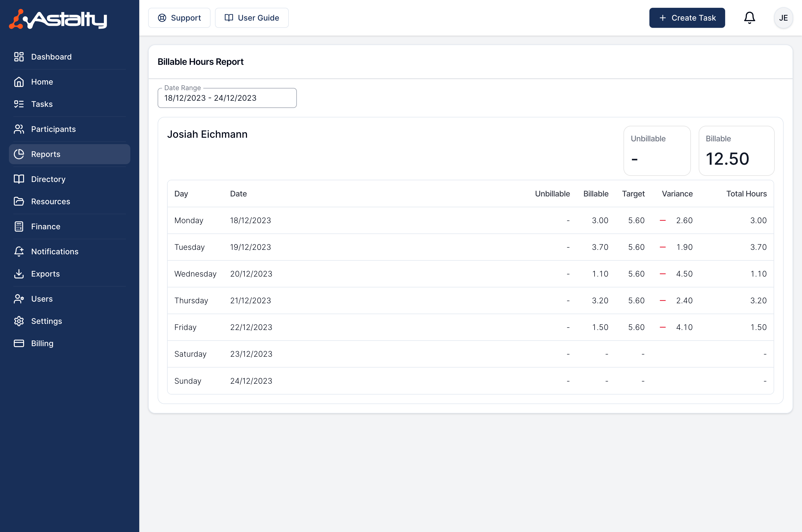The image size is (802, 532).
Task: Select Notifications in the sidebar
Action: tap(55, 252)
